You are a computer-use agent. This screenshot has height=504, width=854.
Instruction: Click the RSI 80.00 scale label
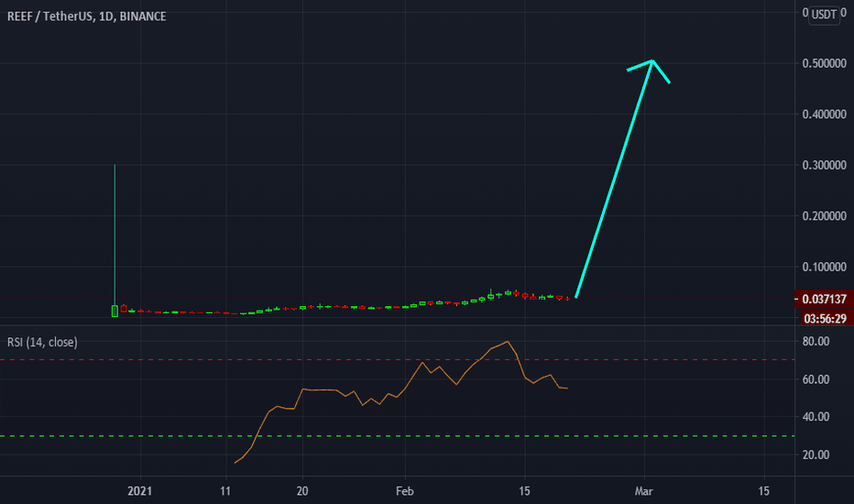816,341
